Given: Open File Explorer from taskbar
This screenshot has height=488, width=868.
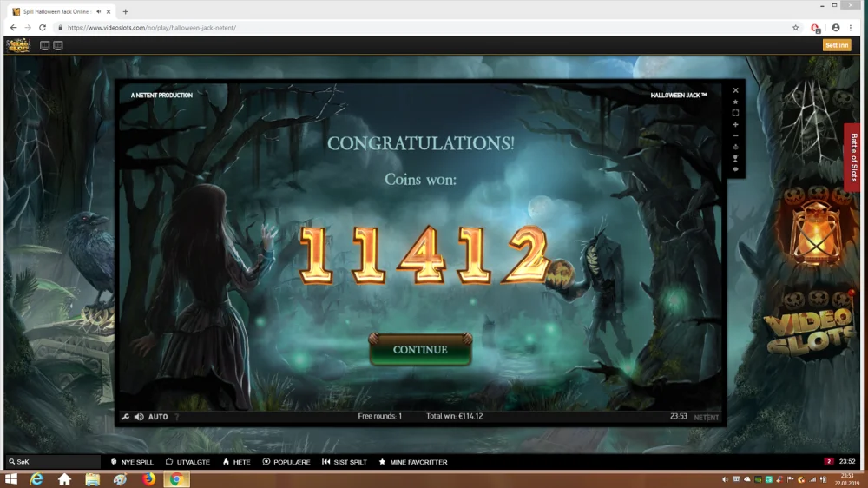Looking at the screenshot, I should coord(93,479).
